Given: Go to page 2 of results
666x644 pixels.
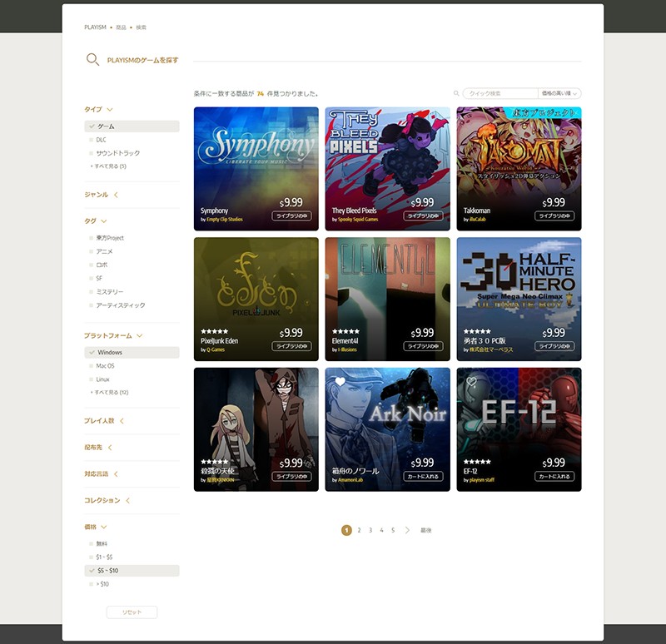Looking at the screenshot, I should point(360,530).
